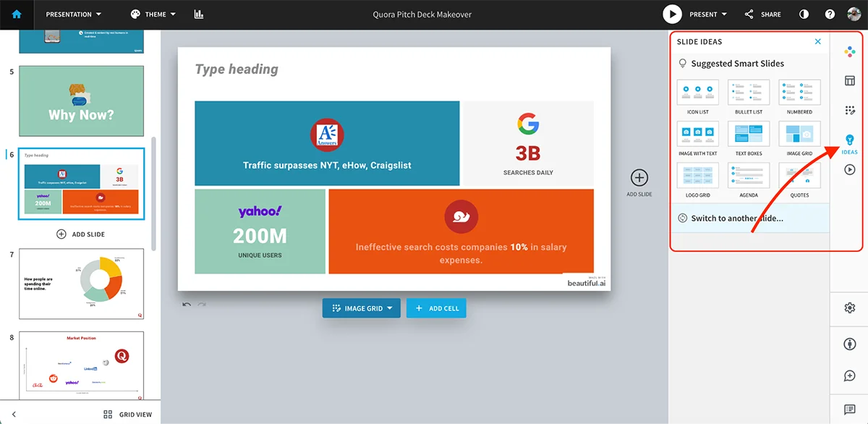Select the slide 6 thumbnail
This screenshot has width=868, height=424.
coord(81,184)
